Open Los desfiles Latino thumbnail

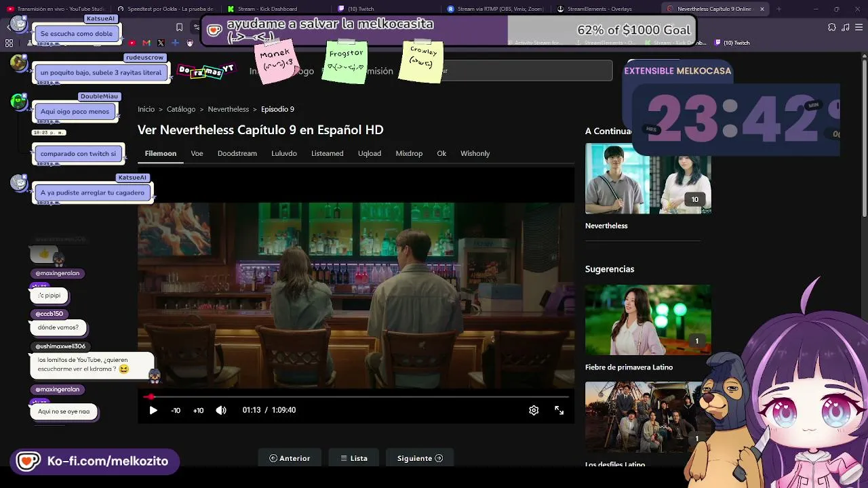point(648,417)
